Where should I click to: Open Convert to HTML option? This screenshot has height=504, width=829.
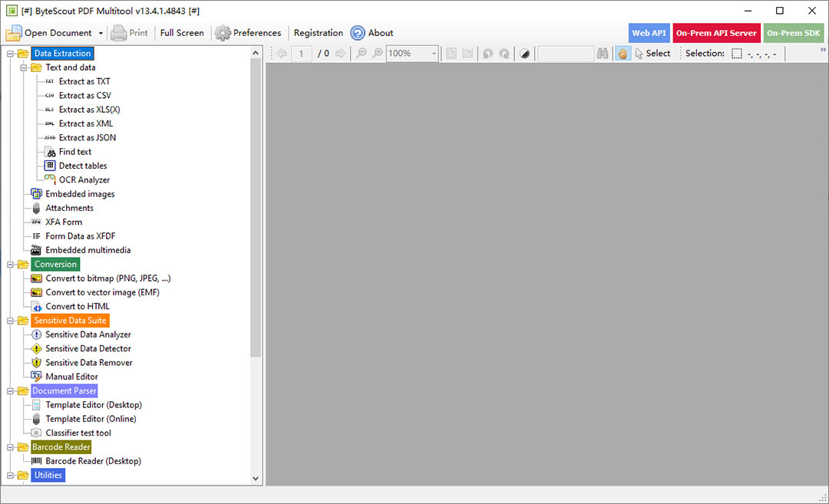77,306
